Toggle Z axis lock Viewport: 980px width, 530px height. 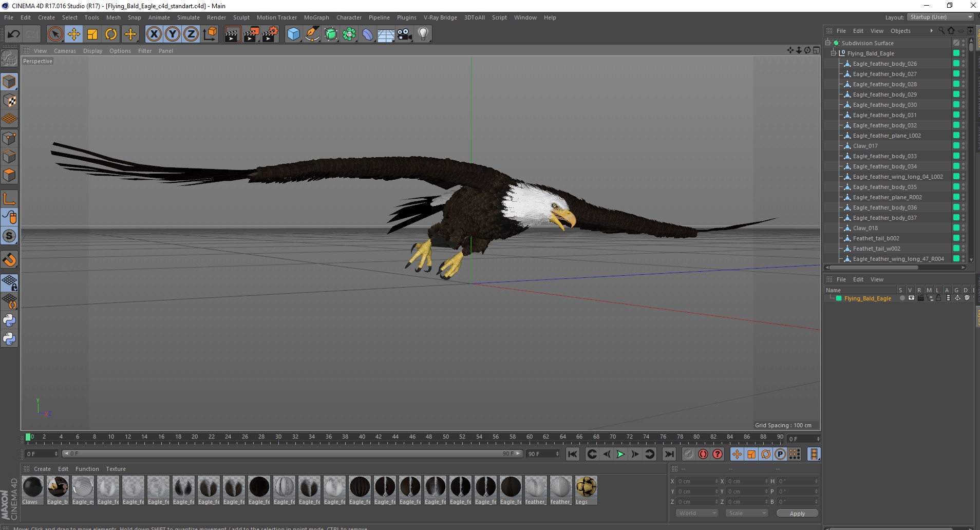tap(191, 34)
